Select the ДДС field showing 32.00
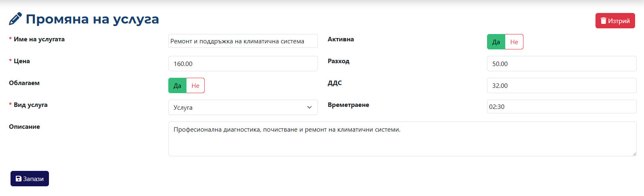Viewport: 644px width, 196px height. tap(562, 85)
